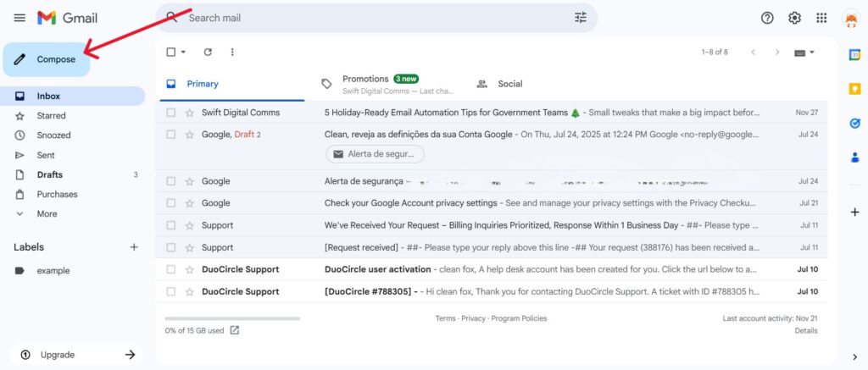
Task: Switch to the Primary tab
Action: (232, 84)
